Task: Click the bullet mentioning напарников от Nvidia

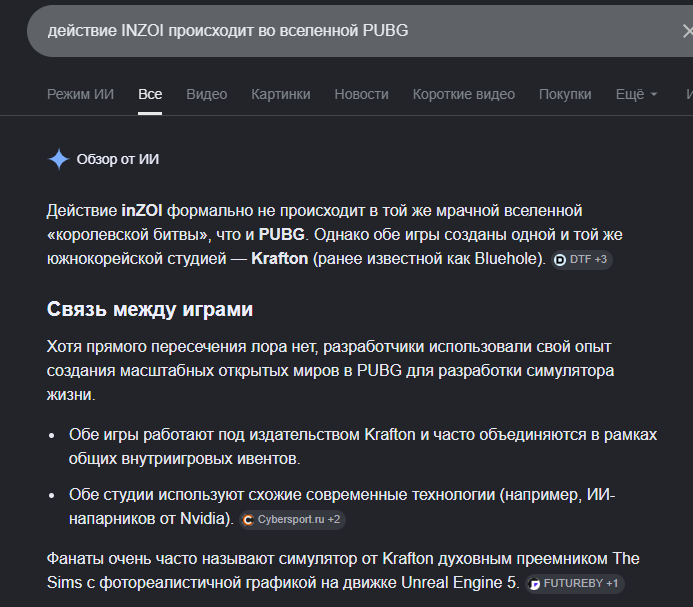Action: pos(342,507)
